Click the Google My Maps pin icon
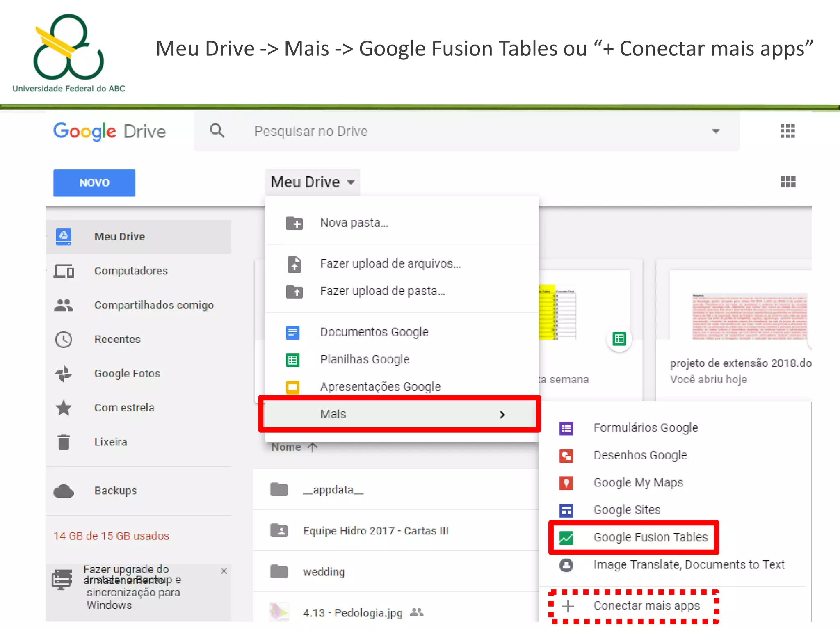Viewport: 840px width, 630px height. pos(566,483)
